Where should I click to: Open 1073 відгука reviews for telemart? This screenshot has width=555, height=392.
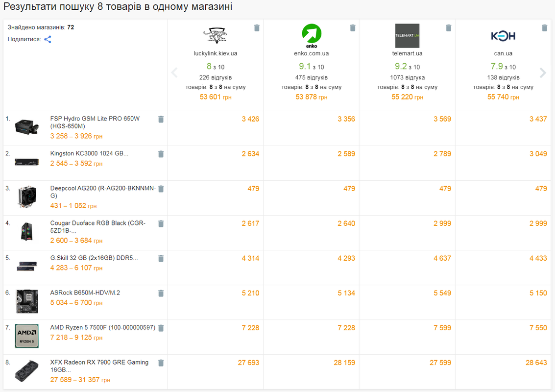tap(407, 77)
